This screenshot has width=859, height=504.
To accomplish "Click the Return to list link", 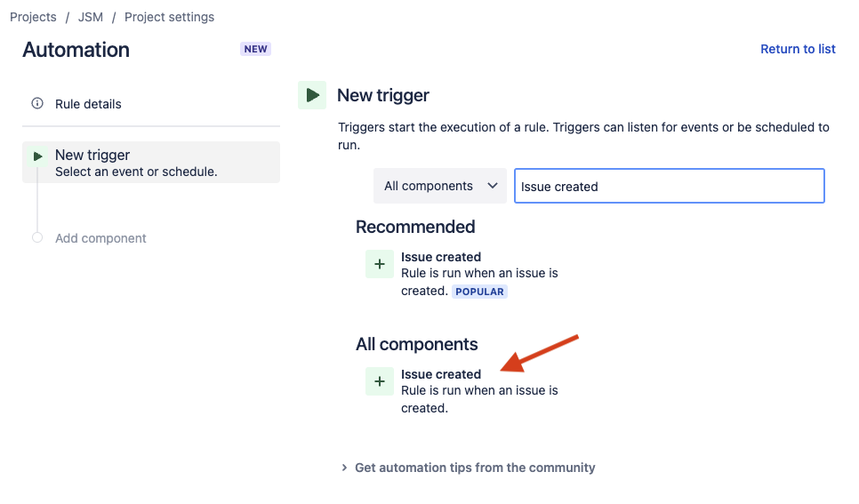I will click(x=798, y=49).
